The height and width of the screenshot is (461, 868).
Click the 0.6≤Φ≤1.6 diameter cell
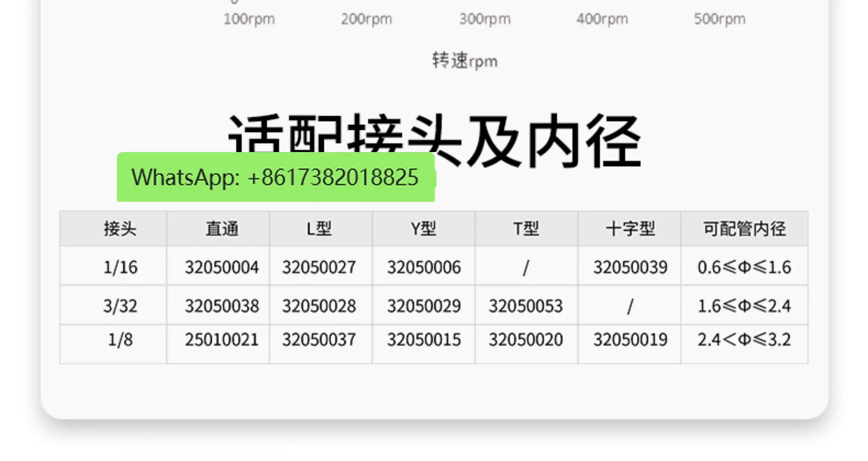[744, 267]
